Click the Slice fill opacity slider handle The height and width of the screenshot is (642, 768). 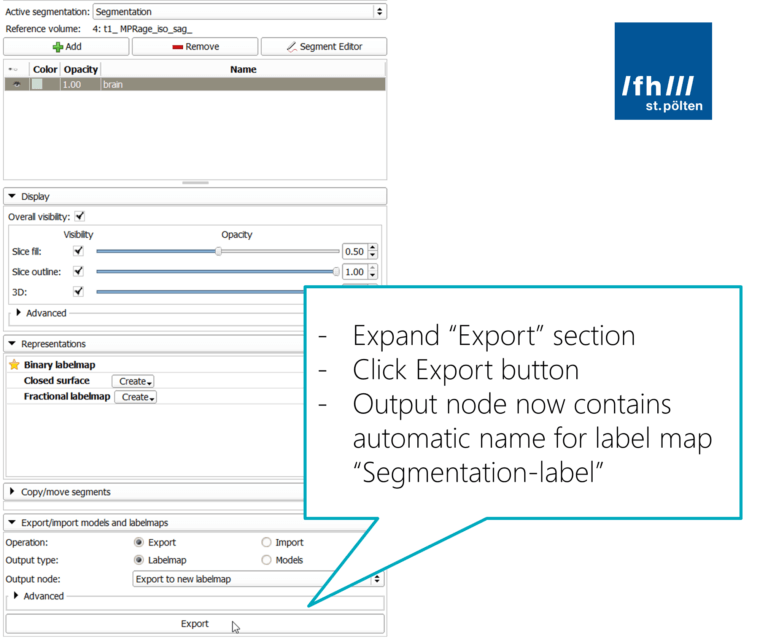click(218, 252)
